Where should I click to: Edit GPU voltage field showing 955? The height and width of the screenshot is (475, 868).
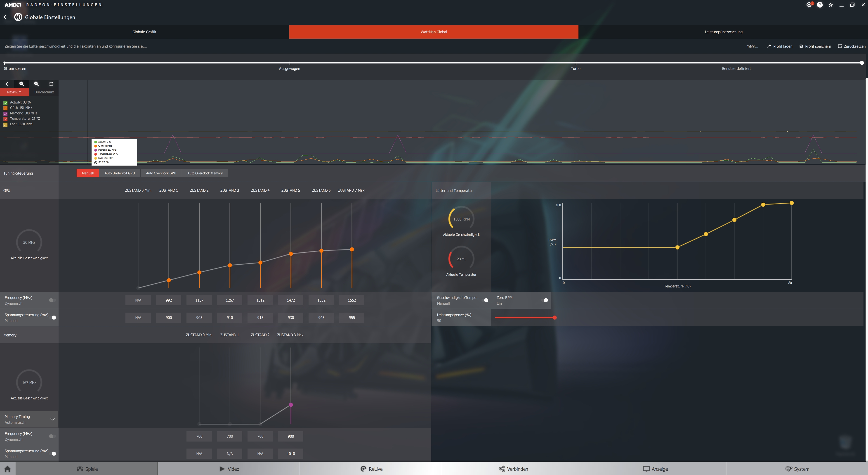coord(351,318)
